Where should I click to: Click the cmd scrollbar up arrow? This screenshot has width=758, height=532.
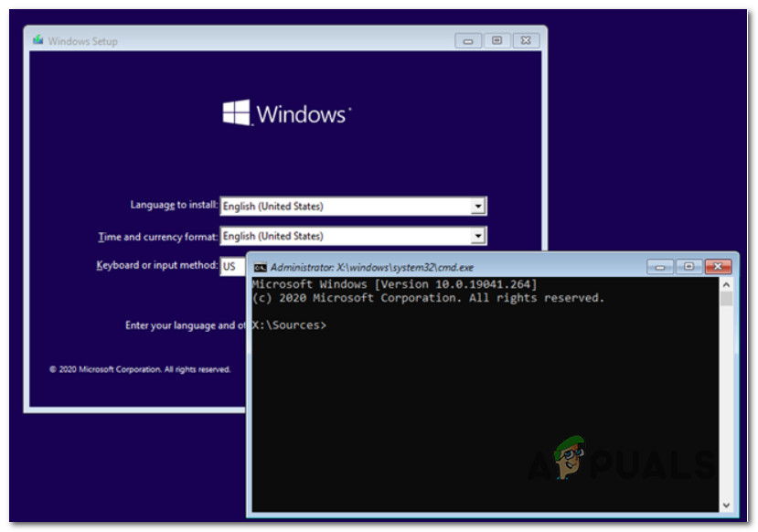tap(726, 284)
